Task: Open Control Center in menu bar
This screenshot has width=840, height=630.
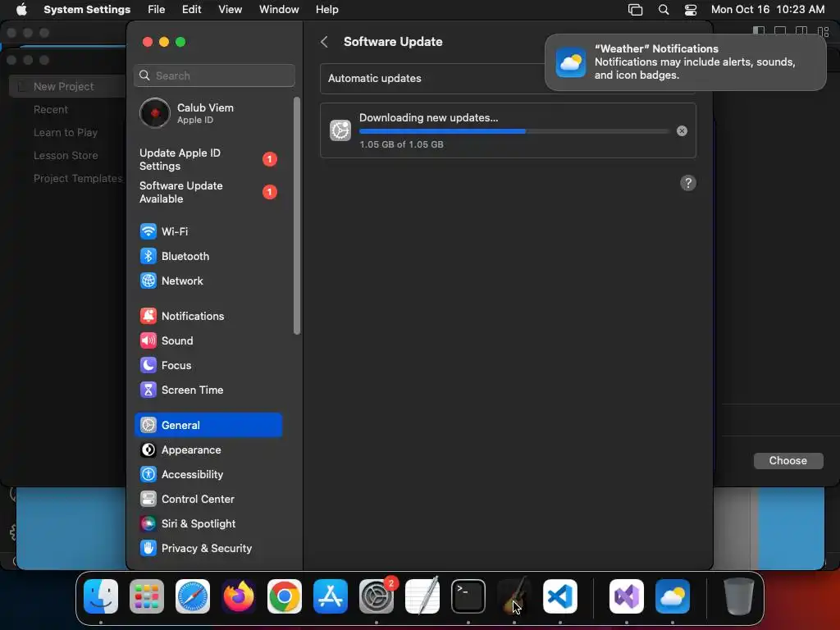Action: [691, 10]
